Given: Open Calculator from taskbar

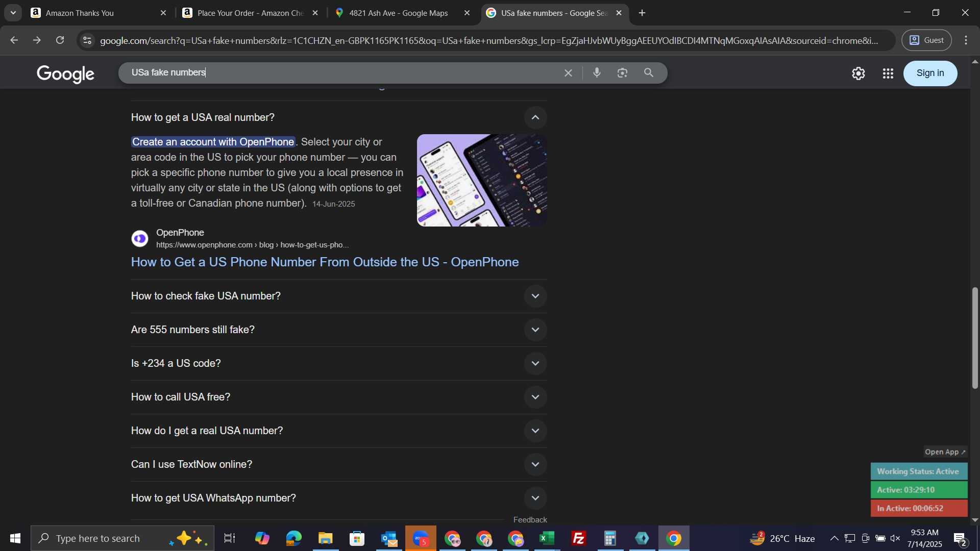Looking at the screenshot, I should pos(610,538).
